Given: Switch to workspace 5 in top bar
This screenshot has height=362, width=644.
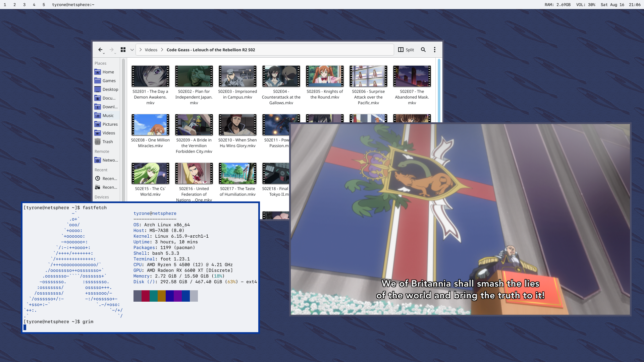Looking at the screenshot, I should click(44, 5).
